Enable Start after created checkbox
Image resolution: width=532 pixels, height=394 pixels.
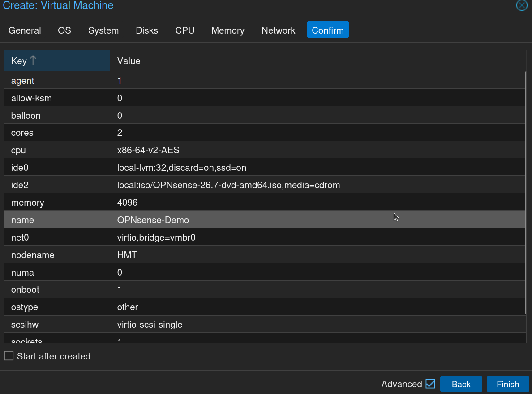click(x=9, y=356)
